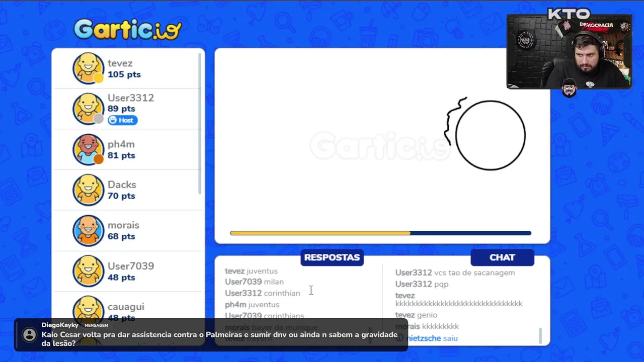Click the Gartic.io logo
The height and width of the screenshot is (362, 644).
(127, 29)
